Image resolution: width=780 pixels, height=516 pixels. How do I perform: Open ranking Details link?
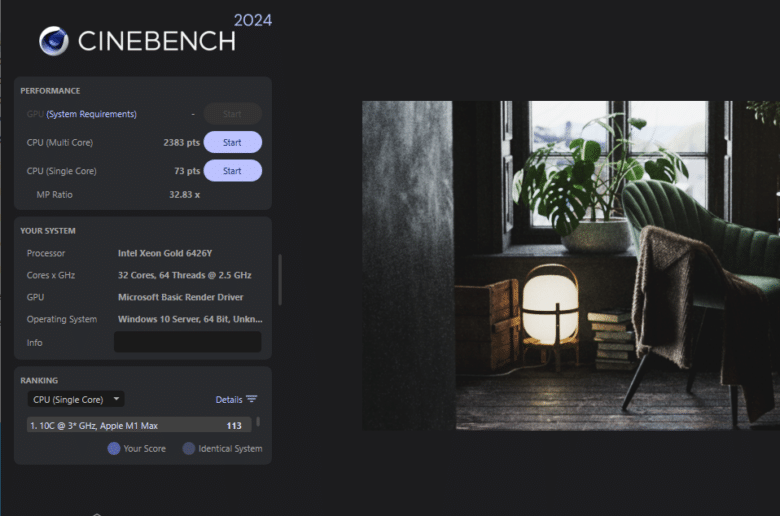pos(229,400)
